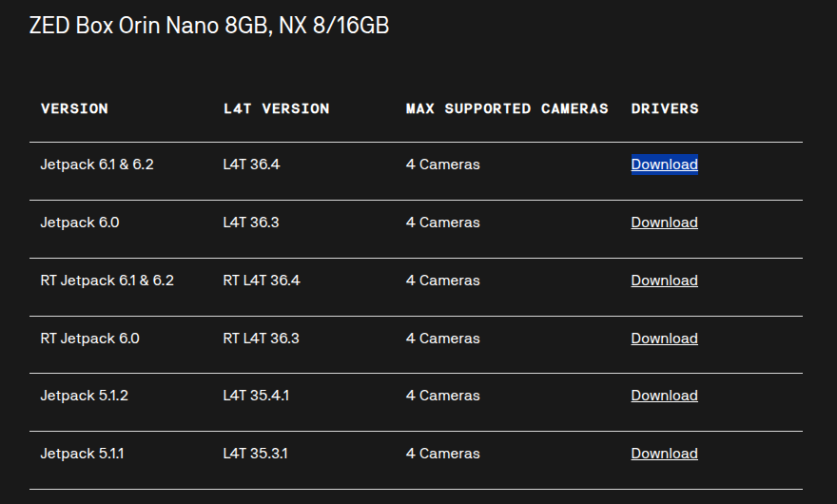Click the L4T 35.3.1 cell
The width and height of the screenshot is (837, 504).
(256, 454)
